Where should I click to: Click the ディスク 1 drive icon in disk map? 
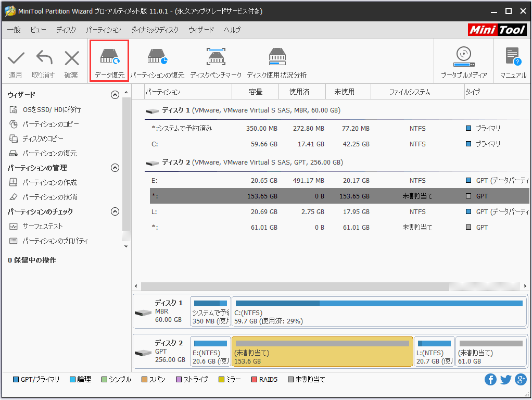click(x=143, y=312)
